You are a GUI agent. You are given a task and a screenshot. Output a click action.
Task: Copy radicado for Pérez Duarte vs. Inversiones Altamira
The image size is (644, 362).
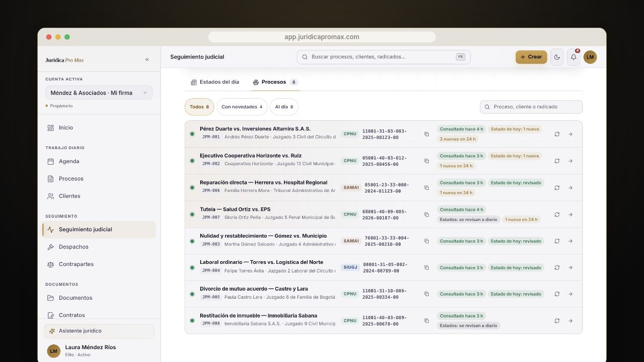pyautogui.click(x=427, y=134)
